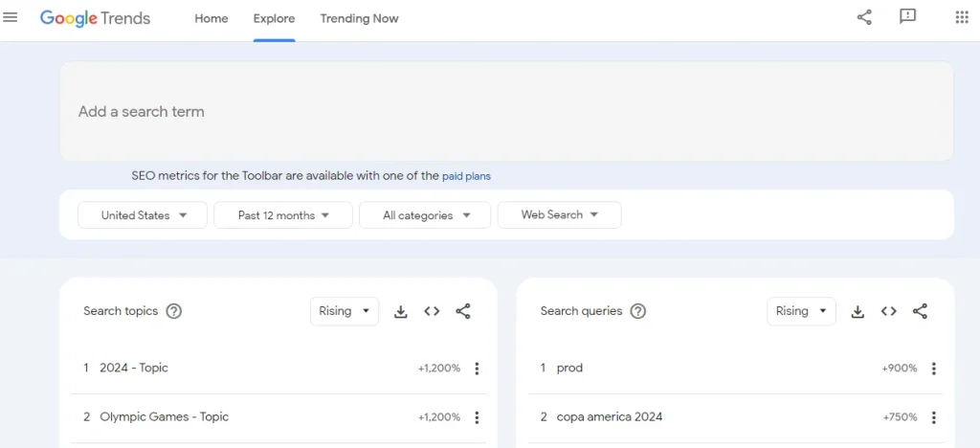Screen dimensions: 980x448
Task: Select the prod search query
Action: pyautogui.click(x=735, y=369)
